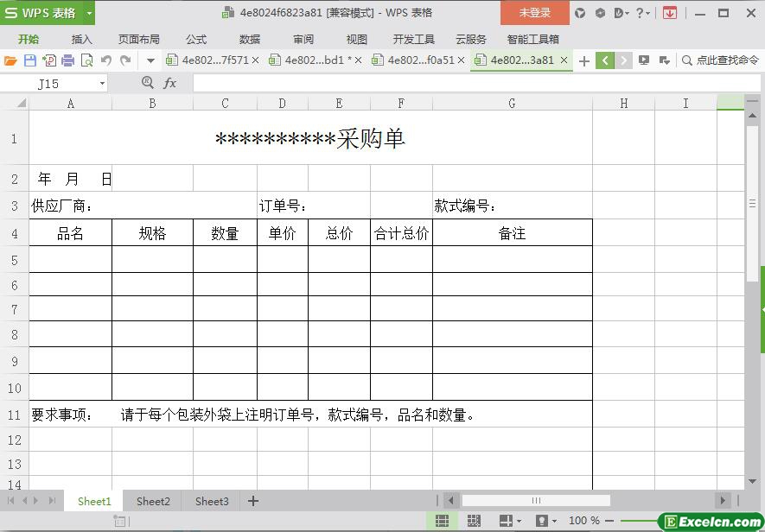The height and width of the screenshot is (532, 765).
Task: Close the 4e802...bd1 document tab
Action: (358, 60)
